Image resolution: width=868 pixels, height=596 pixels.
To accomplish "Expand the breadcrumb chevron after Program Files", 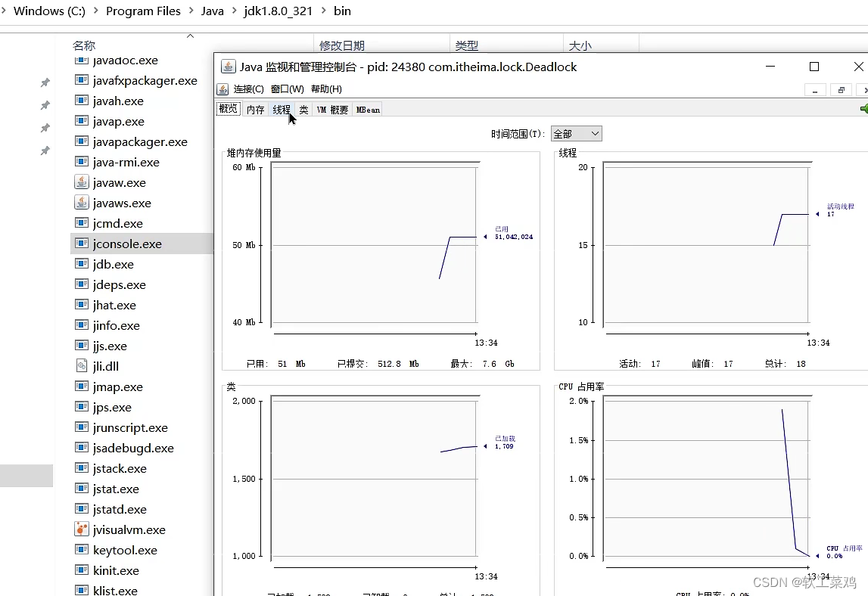I will pyautogui.click(x=191, y=11).
